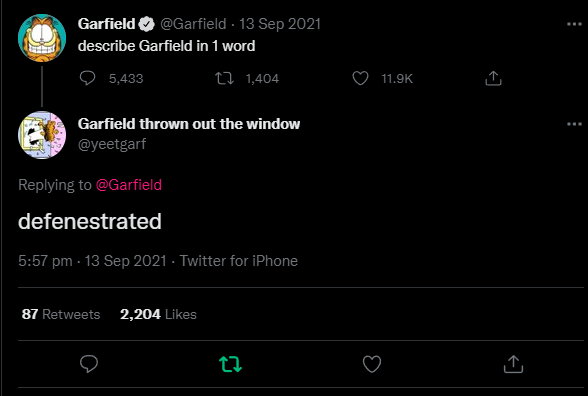Open the 13 Sep 2021 timestamp on Garfield's tweet
Image resolution: width=588 pixels, height=396 pixels.
coord(280,24)
